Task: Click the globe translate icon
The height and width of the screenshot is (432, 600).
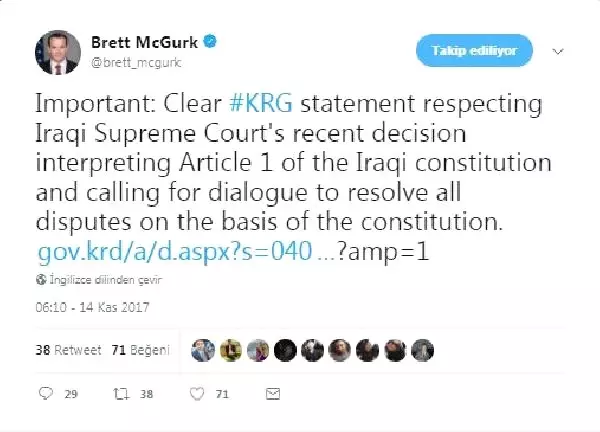Action: pyautogui.click(x=41, y=280)
